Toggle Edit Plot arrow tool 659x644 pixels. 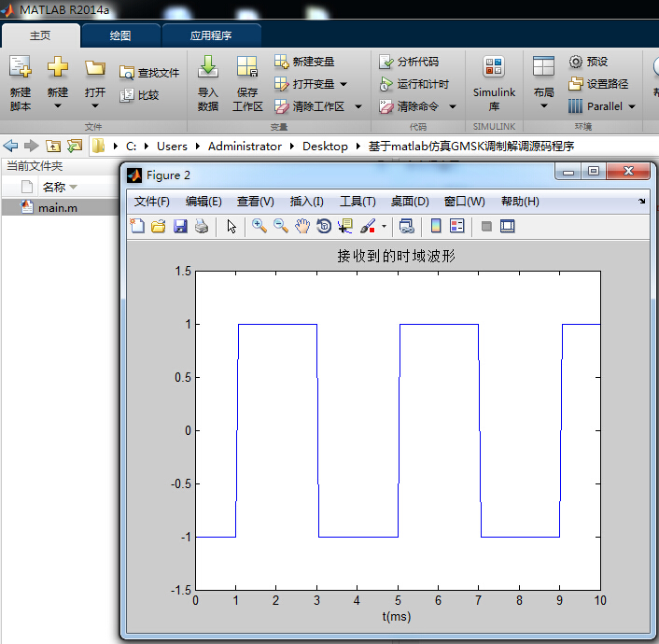[231, 226]
